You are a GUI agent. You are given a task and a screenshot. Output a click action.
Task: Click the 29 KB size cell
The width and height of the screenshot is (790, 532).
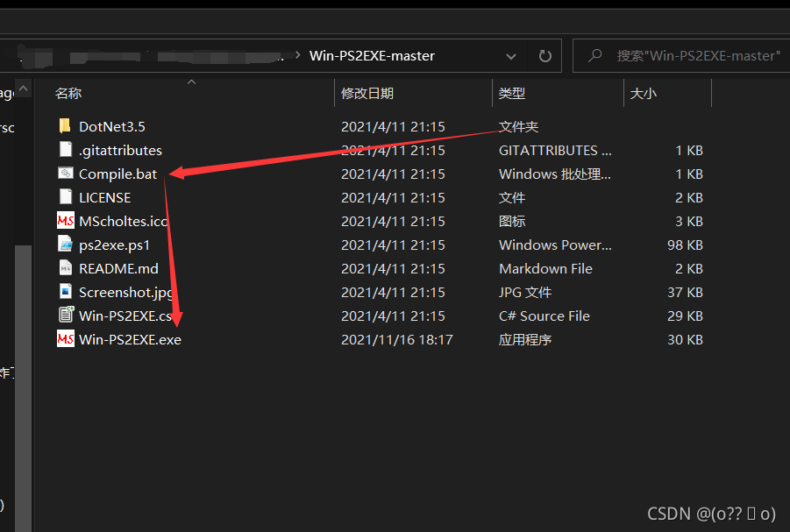(x=685, y=316)
